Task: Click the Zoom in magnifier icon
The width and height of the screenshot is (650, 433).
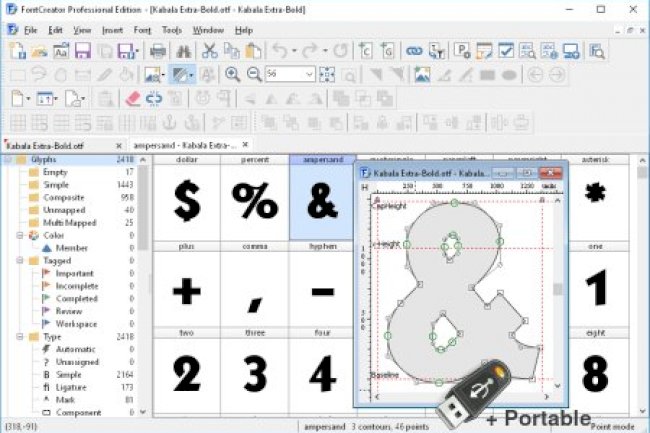Action: (x=233, y=75)
